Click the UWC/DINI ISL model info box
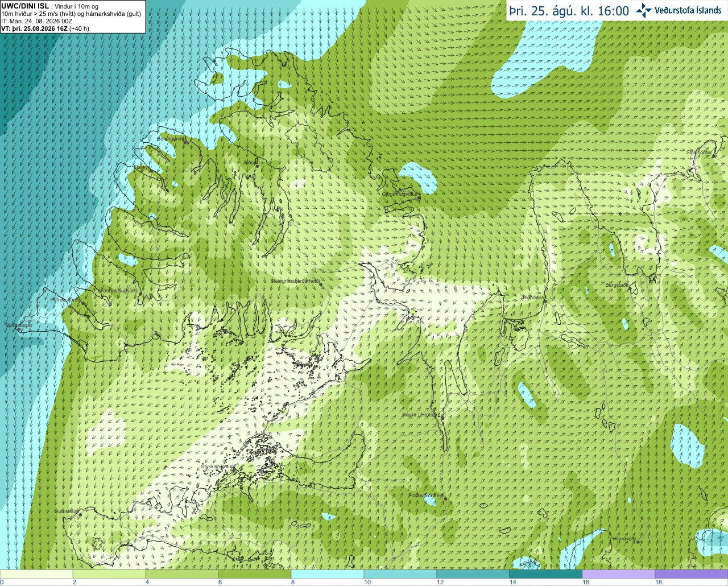The height and width of the screenshot is (586, 728). pos(72,17)
